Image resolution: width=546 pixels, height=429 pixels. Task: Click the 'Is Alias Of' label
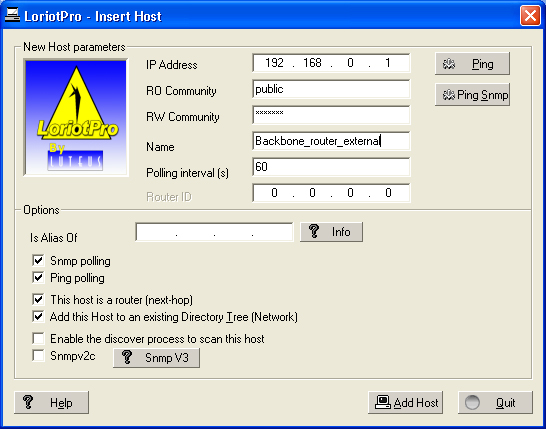pyautogui.click(x=54, y=238)
